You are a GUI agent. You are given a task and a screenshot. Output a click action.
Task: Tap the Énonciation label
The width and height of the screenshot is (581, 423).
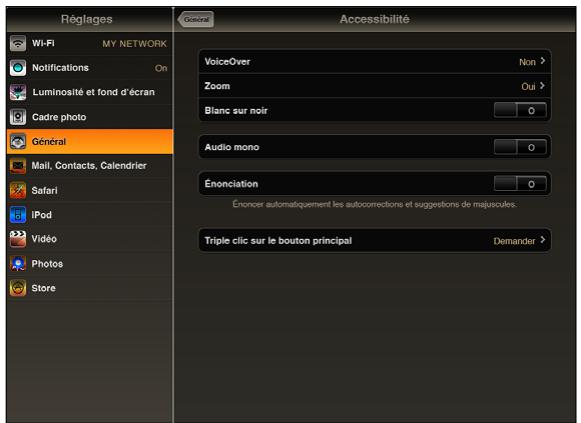231,183
